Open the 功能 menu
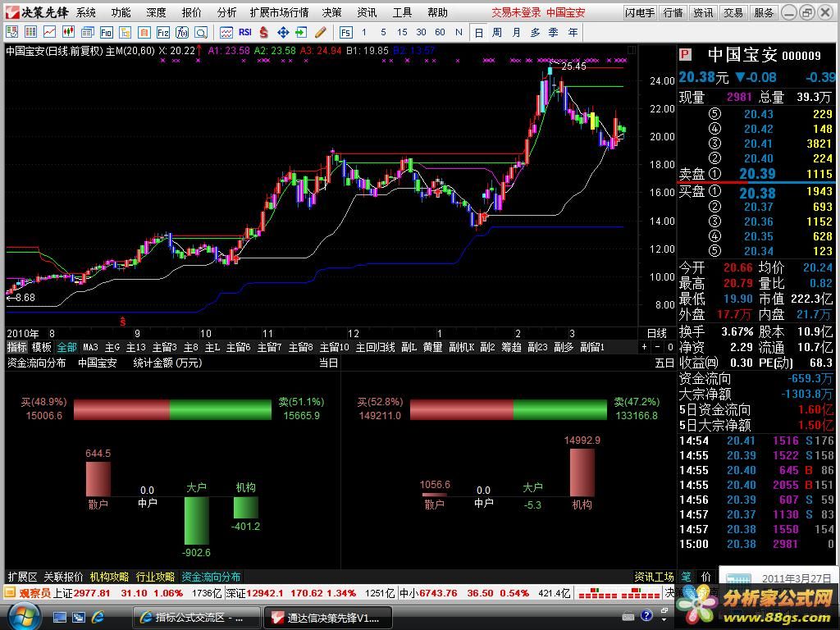This screenshot has height=630, width=840. 121,11
